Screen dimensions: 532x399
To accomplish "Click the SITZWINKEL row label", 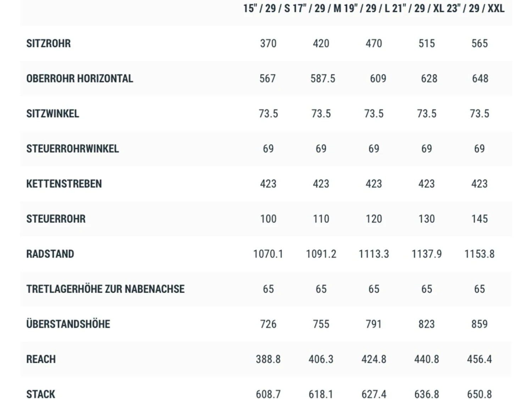I will [x=53, y=113].
